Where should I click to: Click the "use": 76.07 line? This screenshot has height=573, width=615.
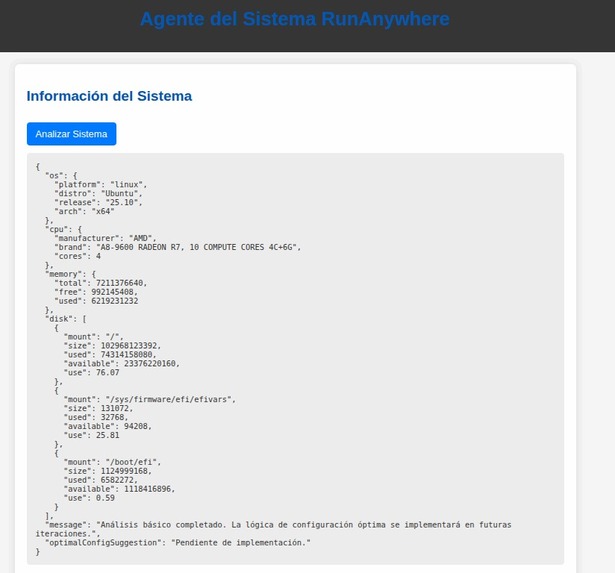pos(91,373)
